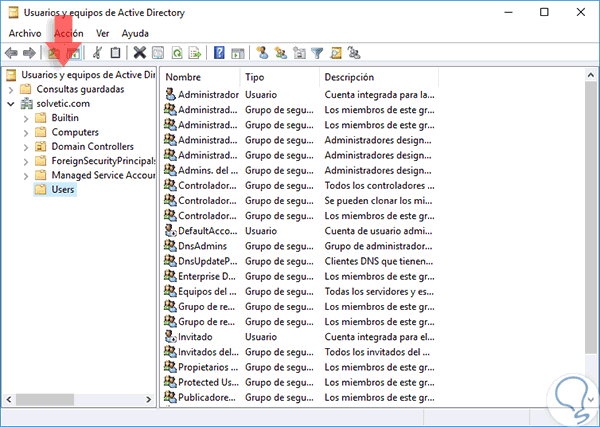Click the add-to-group icon at toolbar end
600x427 pixels.
[354, 53]
